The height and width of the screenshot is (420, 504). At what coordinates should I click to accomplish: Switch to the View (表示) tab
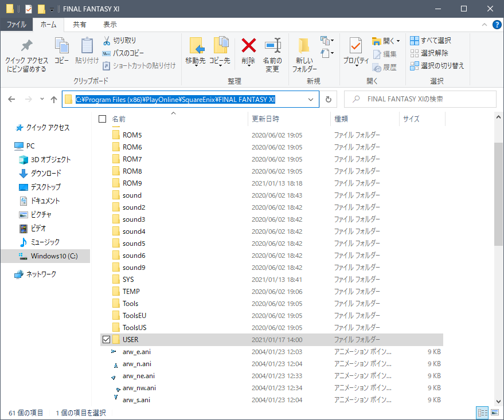pos(110,25)
